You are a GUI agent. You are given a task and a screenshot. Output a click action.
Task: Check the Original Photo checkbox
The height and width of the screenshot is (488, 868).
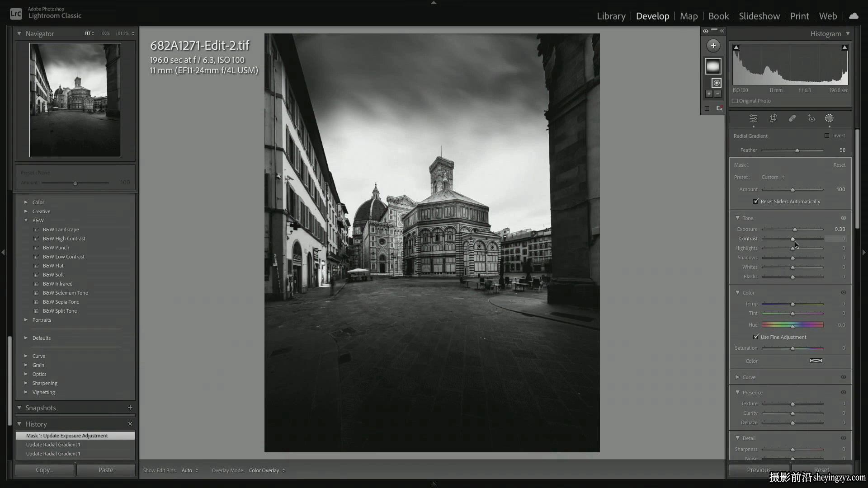pyautogui.click(x=735, y=101)
